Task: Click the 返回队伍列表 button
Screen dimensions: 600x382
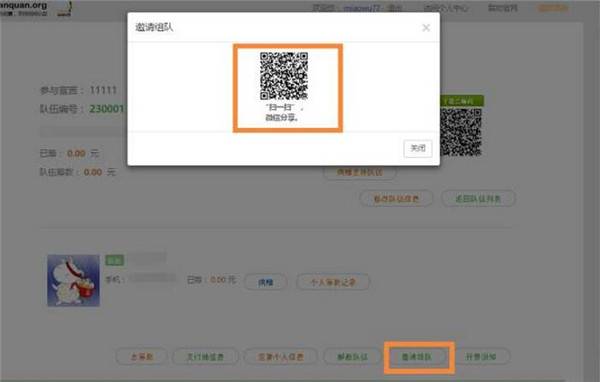Action: [478, 199]
